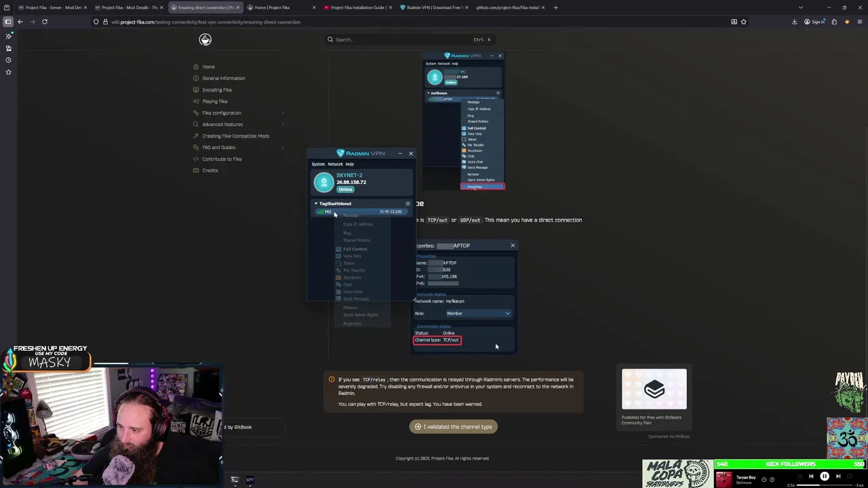
Task: Open Installing Fika sidebar page
Action: (217, 89)
